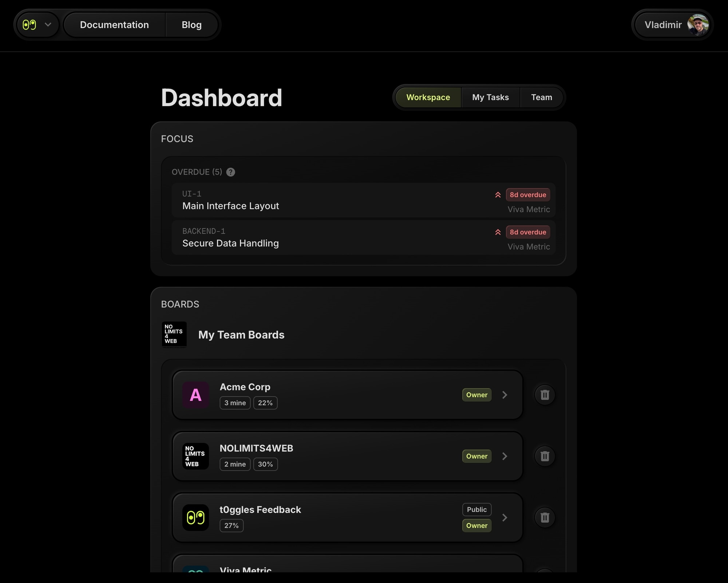
Task: Open the NOLIMITS4WEB board
Action: (x=347, y=456)
